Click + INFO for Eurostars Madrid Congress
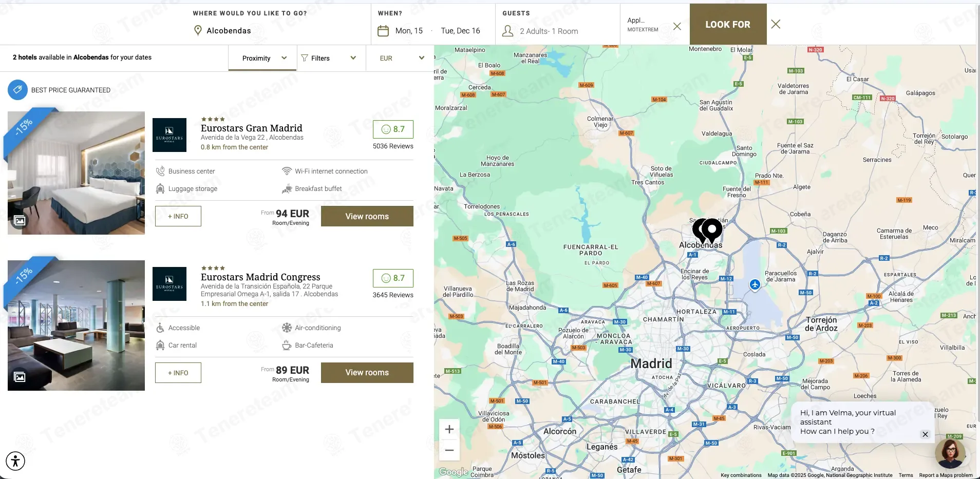Viewport: 980px width, 479px height. pyautogui.click(x=178, y=373)
